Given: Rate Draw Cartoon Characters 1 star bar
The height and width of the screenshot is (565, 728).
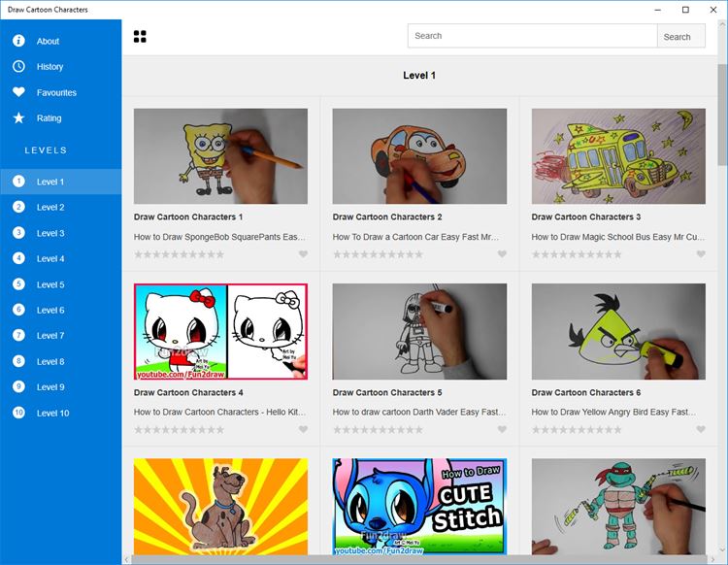Looking at the screenshot, I should (x=180, y=254).
